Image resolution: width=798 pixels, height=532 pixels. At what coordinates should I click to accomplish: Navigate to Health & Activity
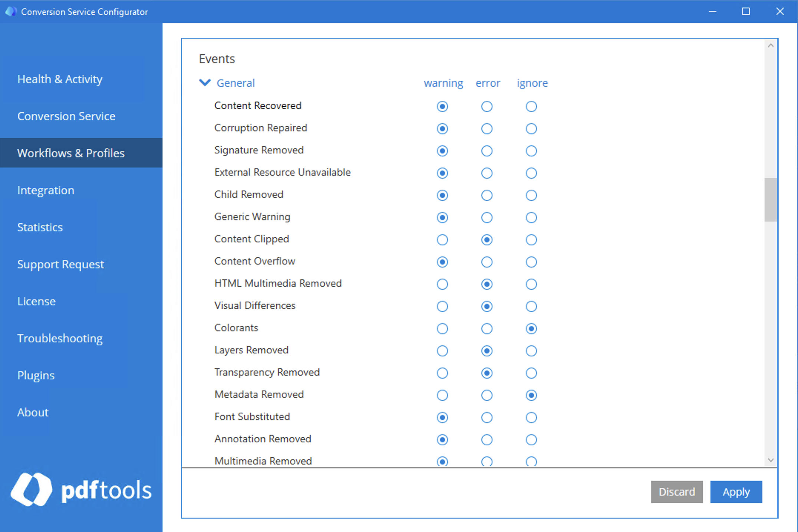pos(60,79)
